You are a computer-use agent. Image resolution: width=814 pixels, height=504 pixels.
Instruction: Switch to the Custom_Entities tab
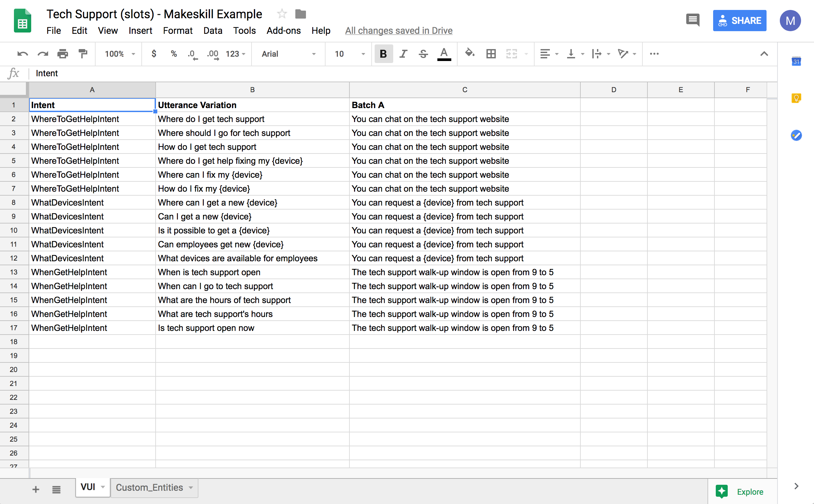[154, 488]
